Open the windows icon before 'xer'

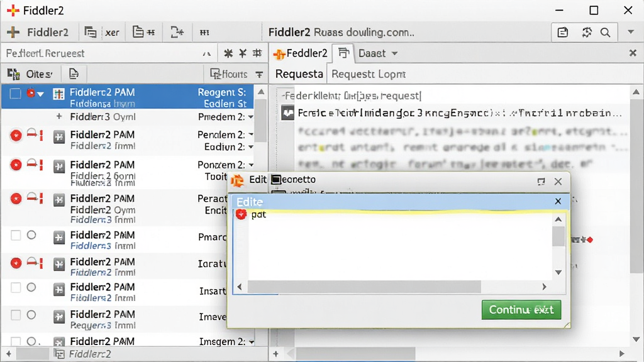click(x=90, y=32)
